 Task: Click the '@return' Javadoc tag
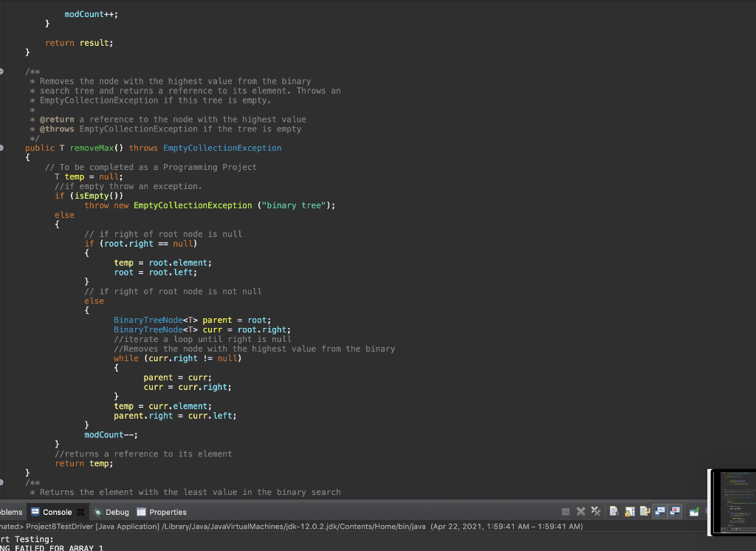click(x=57, y=119)
